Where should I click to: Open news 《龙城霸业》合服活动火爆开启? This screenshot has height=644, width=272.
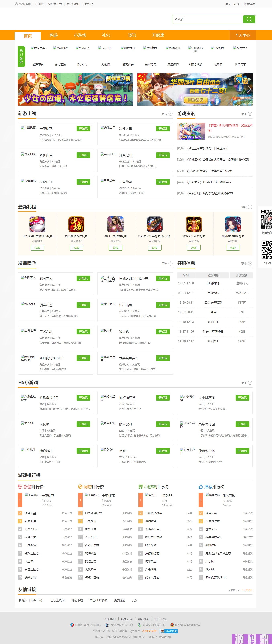click(x=218, y=160)
